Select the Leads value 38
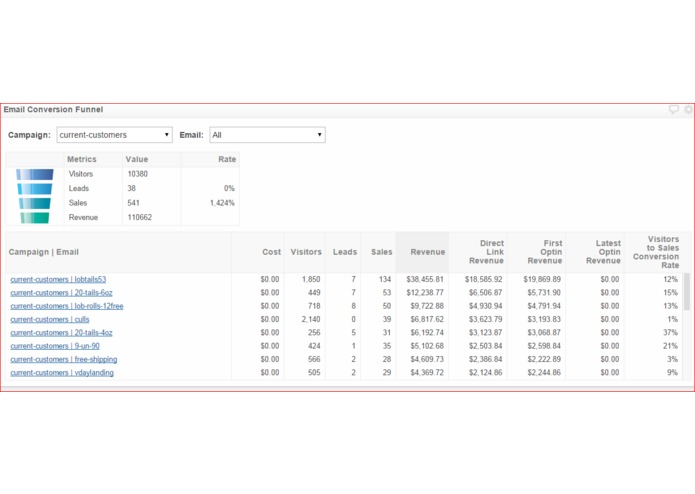This screenshot has height=494, width=695. pos(132,189)
